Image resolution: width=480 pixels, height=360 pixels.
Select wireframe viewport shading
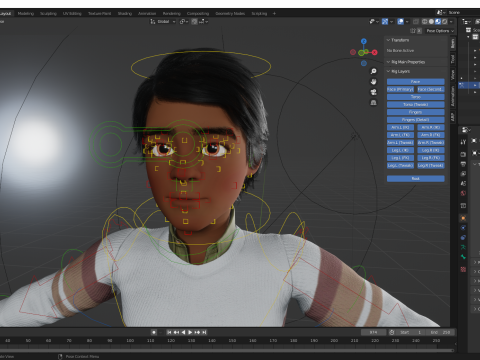click(x=425, y=22)
